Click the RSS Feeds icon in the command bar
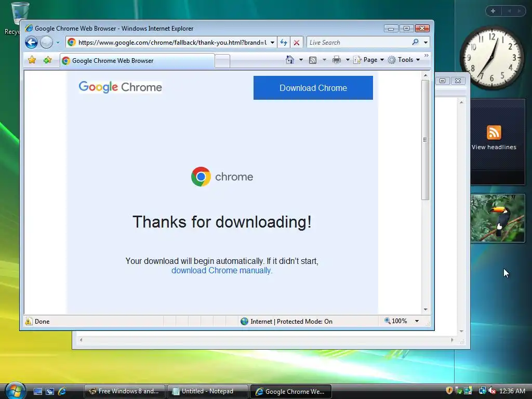532x399 pixels. tap(313, 60)
